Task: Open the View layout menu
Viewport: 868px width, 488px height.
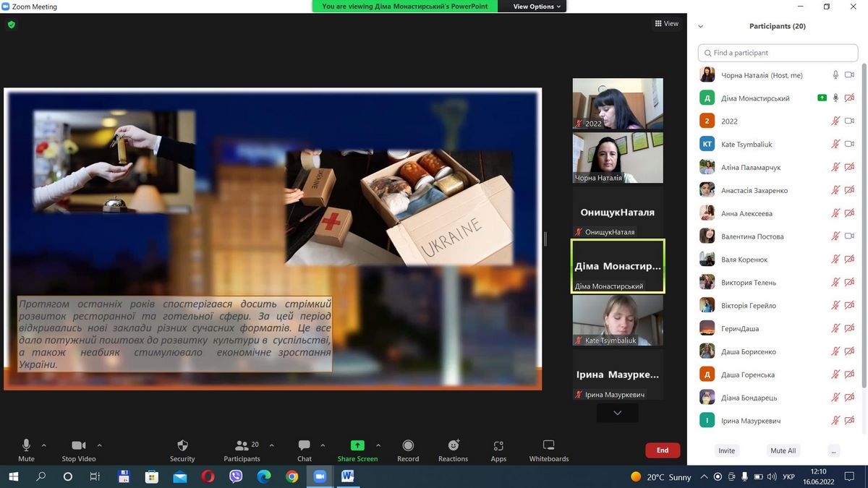Action: coord(666,24)
